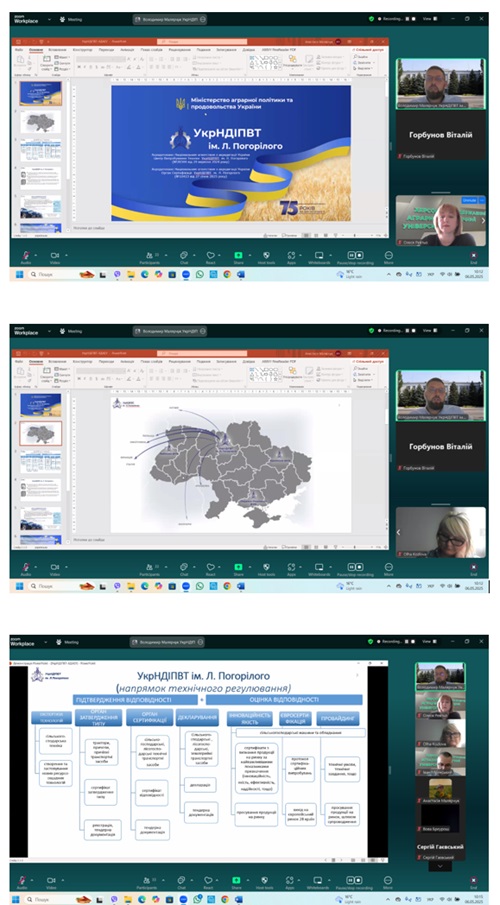Click the React heart icon in bottom toolbar

click(x=210, y=882)
